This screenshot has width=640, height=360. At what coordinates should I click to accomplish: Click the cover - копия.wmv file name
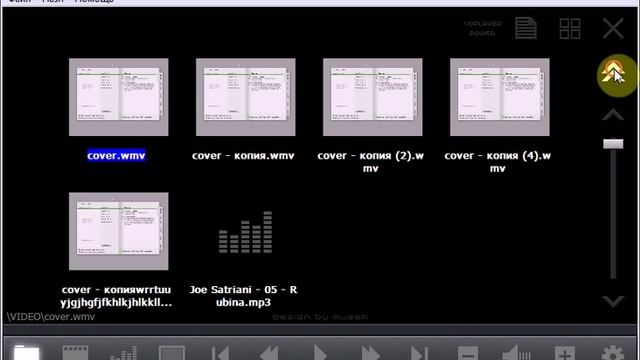click(243, 156)
